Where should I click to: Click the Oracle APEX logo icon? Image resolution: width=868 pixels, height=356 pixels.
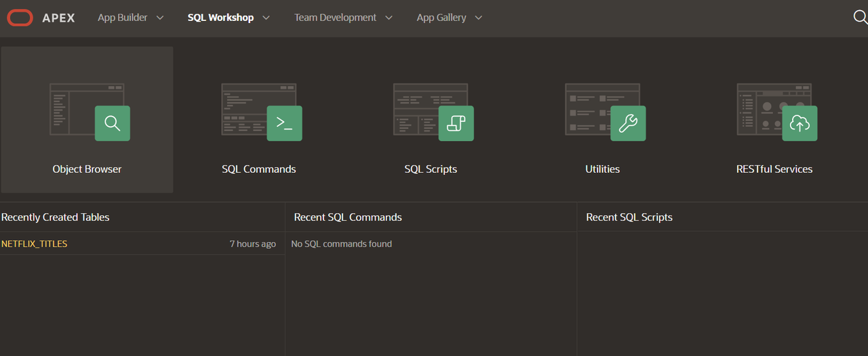[x=20, y=18]
